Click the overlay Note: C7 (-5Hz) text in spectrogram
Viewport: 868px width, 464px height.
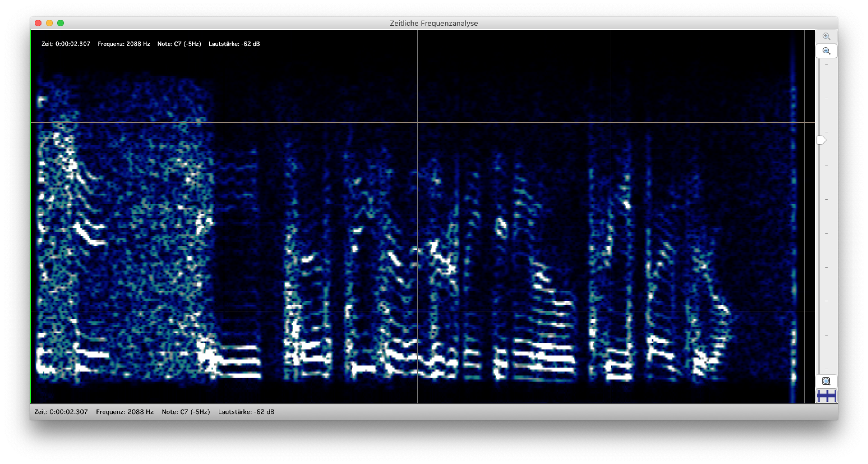point(179,44)
